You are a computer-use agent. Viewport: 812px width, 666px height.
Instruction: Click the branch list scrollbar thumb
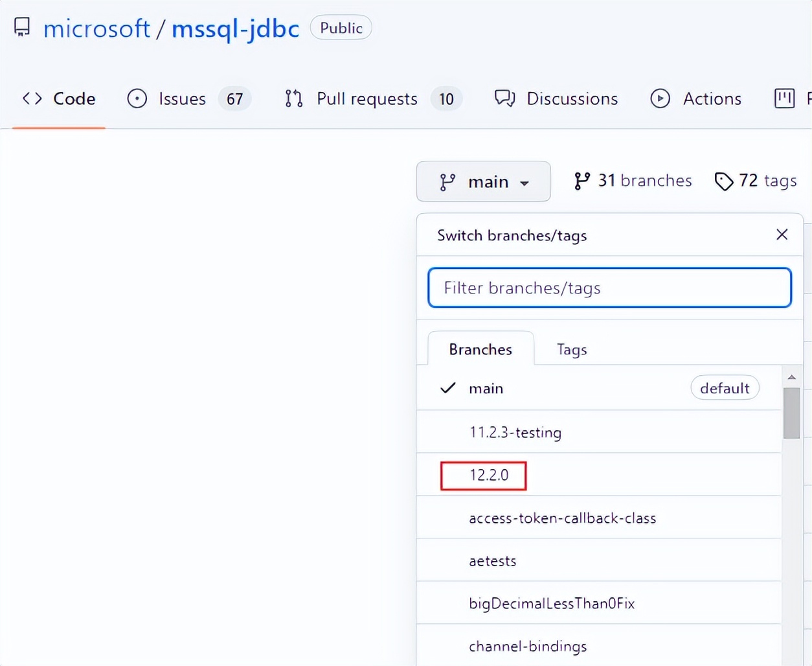791,411
